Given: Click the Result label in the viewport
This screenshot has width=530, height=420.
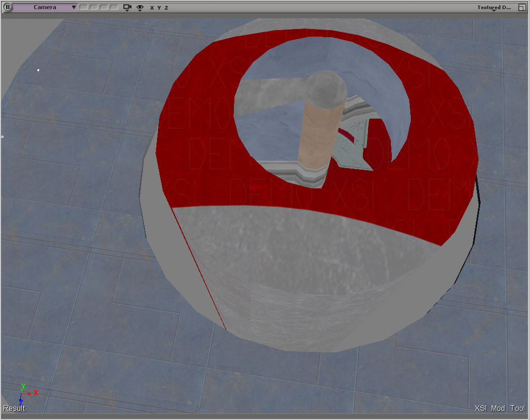Looking at the screenshot, I should pos(14,408).
